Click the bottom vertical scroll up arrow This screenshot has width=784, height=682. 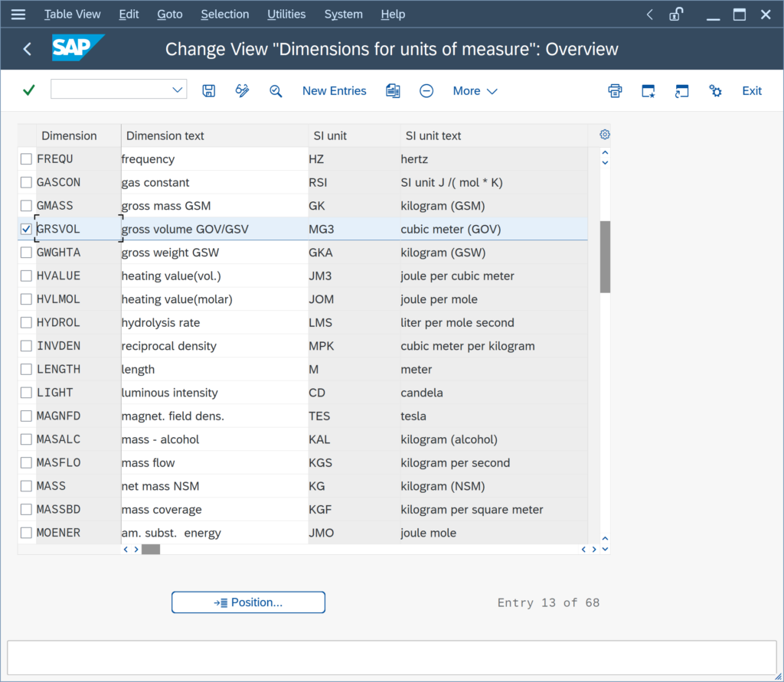coord(605,539)
